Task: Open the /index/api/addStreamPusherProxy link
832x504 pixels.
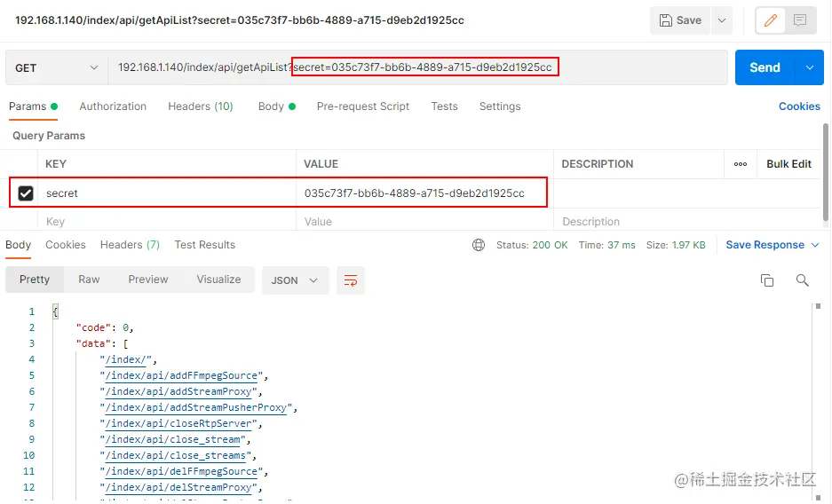Action: coord(196,407)
